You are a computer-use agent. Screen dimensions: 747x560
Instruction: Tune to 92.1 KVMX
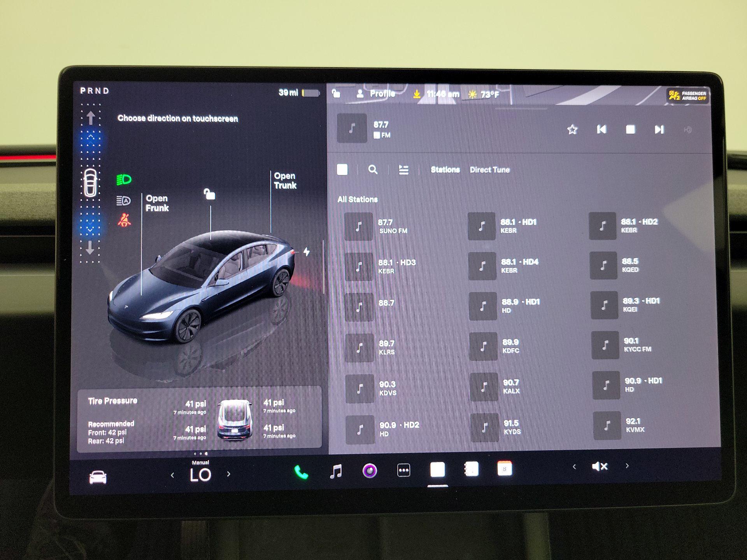(x=620, y=425)
